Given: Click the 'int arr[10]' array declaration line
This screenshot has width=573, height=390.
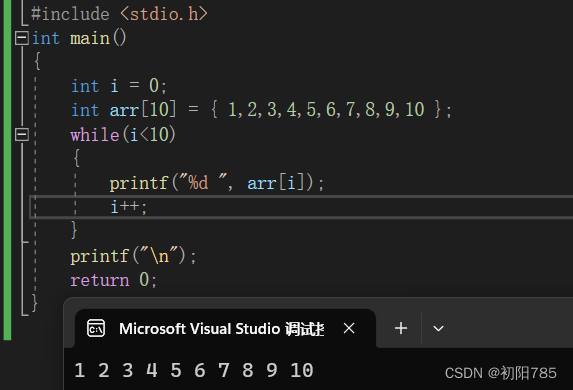Looking at the screenshot, I should tap(262, 110).
